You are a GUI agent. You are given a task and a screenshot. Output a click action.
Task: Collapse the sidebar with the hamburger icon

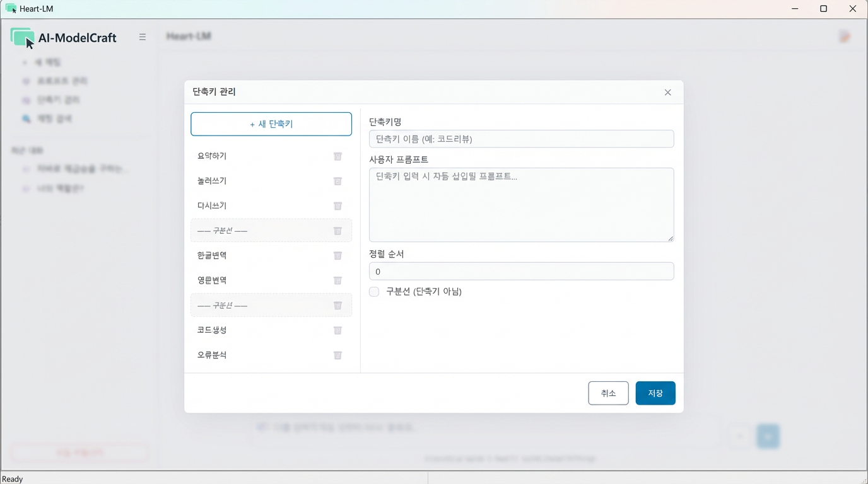point(143,37)
